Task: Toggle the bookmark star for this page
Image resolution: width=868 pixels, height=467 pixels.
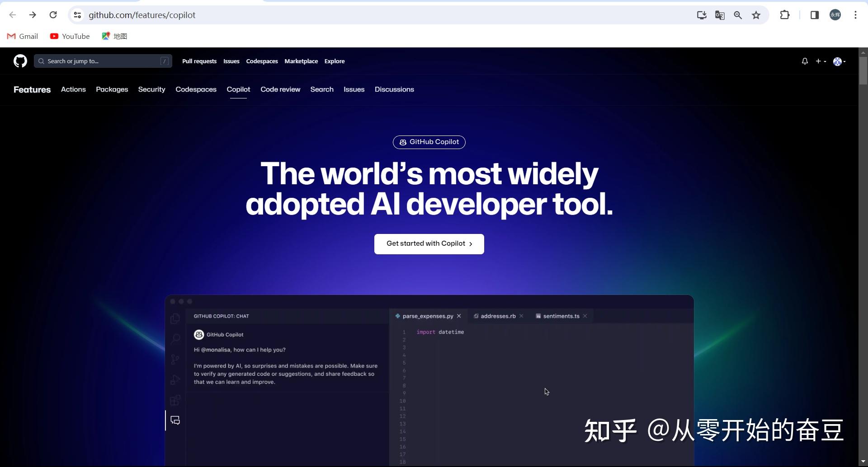Action: [756, 15]
